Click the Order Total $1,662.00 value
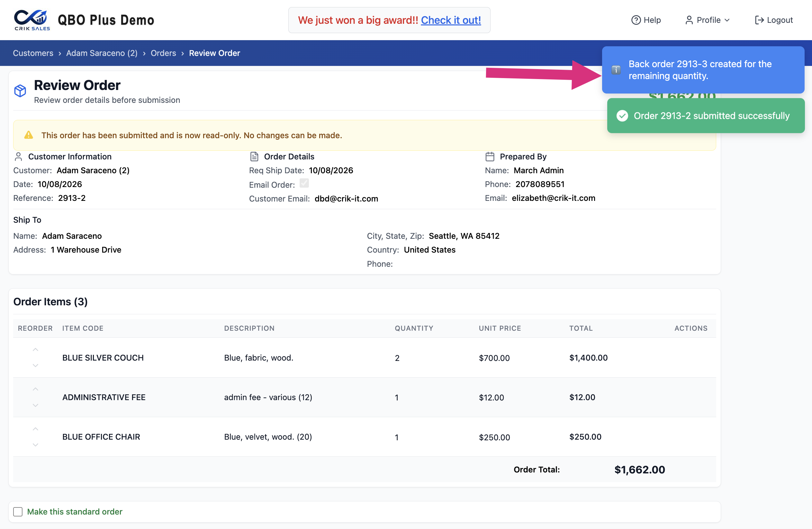 point(639,470)
